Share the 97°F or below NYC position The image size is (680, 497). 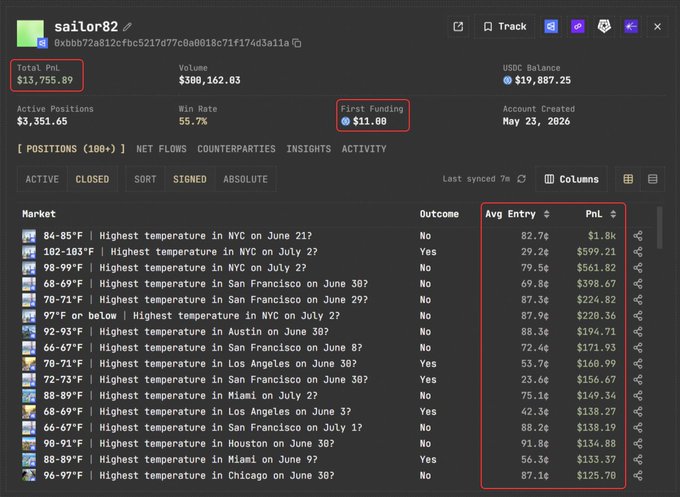coord(638,316)
